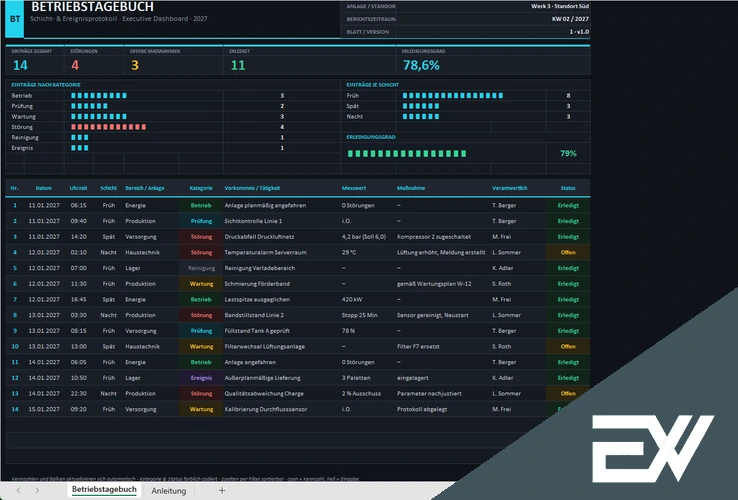
Task: Click the offene Massnahmen value 3
Action: [135, 65]
